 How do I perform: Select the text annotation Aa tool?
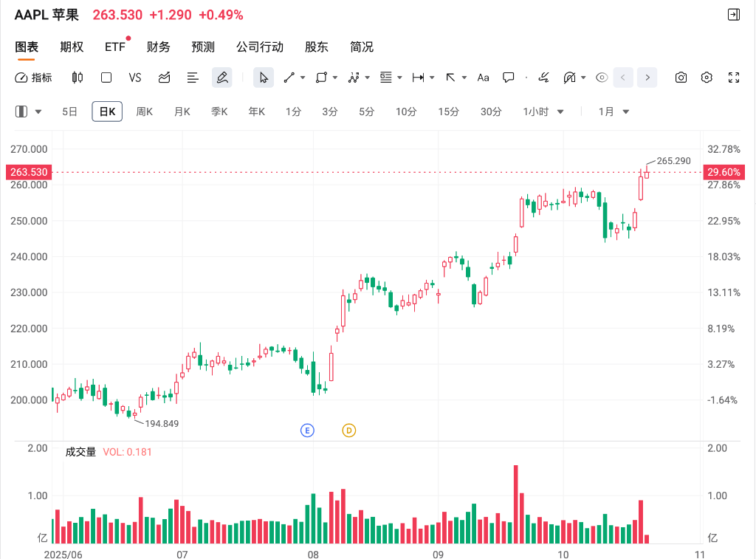483,77
